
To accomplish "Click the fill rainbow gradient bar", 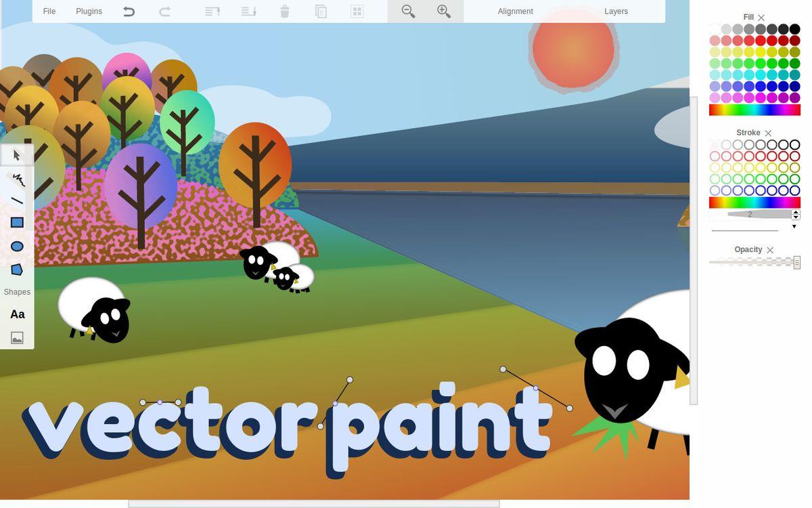I will tap(754, 110).
